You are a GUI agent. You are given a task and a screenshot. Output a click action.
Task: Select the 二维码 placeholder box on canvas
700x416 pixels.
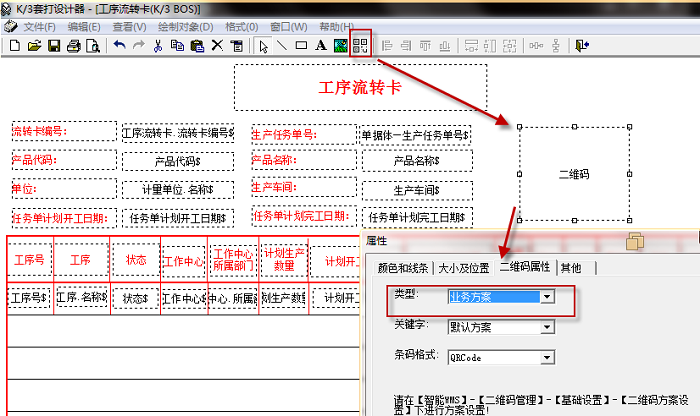click(x=573, y=173)
